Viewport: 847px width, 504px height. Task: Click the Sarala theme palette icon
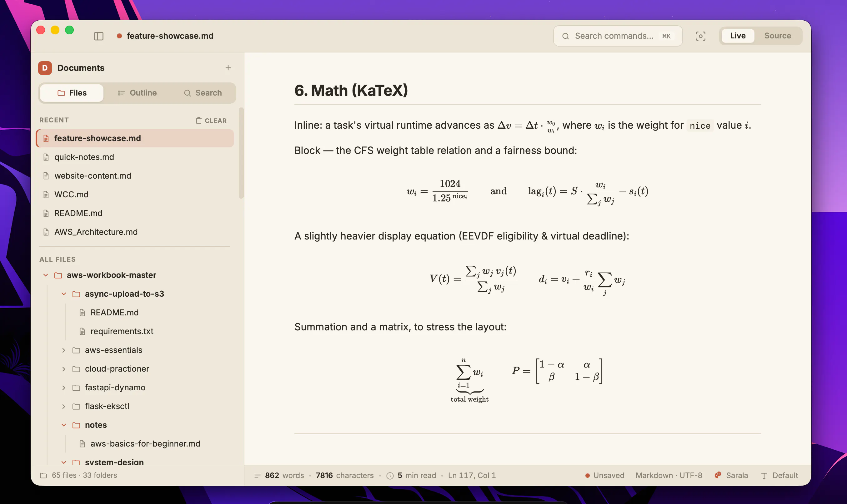pyautogui.click(x=718, y=475)
